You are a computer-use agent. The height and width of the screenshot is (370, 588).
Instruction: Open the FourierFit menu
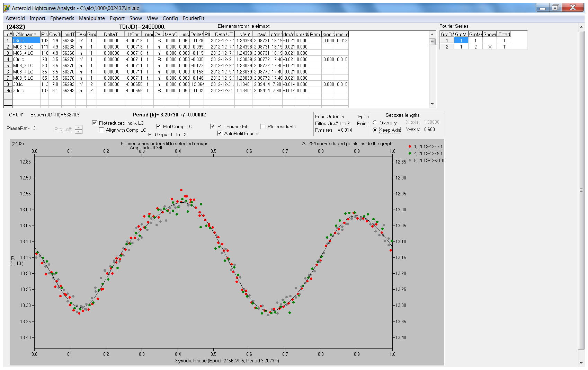(194, 18)
